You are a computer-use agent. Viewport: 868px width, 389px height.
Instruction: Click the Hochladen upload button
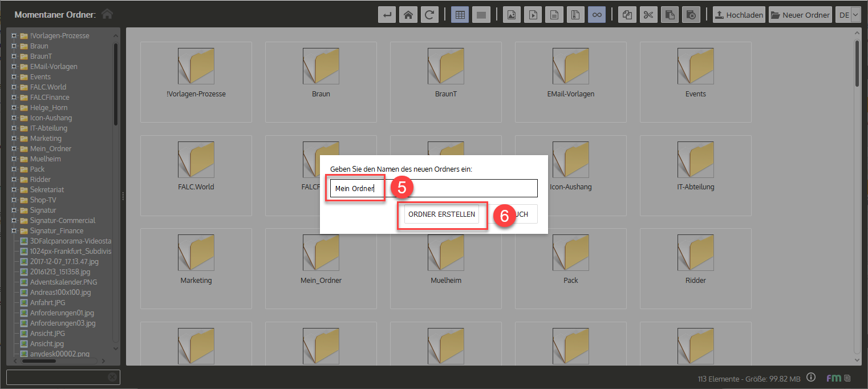coord(739,15)
